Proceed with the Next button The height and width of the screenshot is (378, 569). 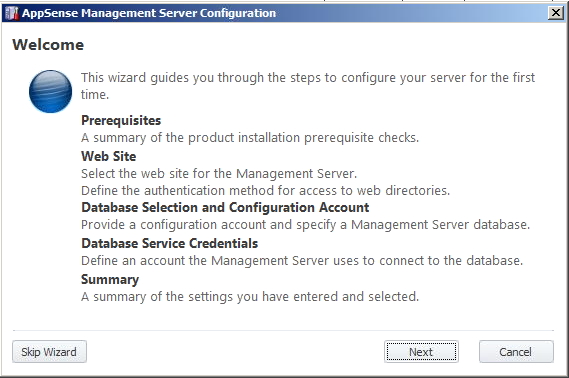(421, 352)
